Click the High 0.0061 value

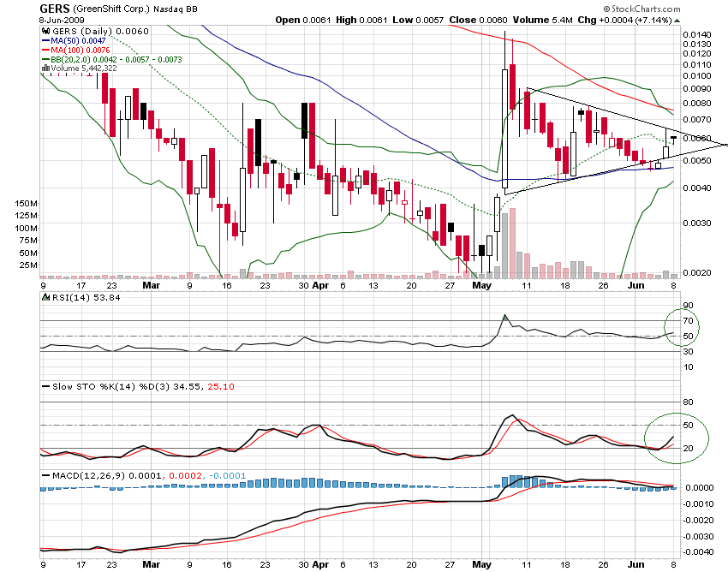click(x=361, y=20)
